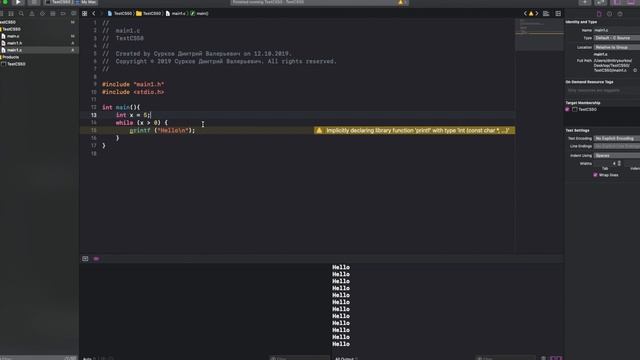
Task: Open the Source Control navigator icon
Action: point(11,13)
